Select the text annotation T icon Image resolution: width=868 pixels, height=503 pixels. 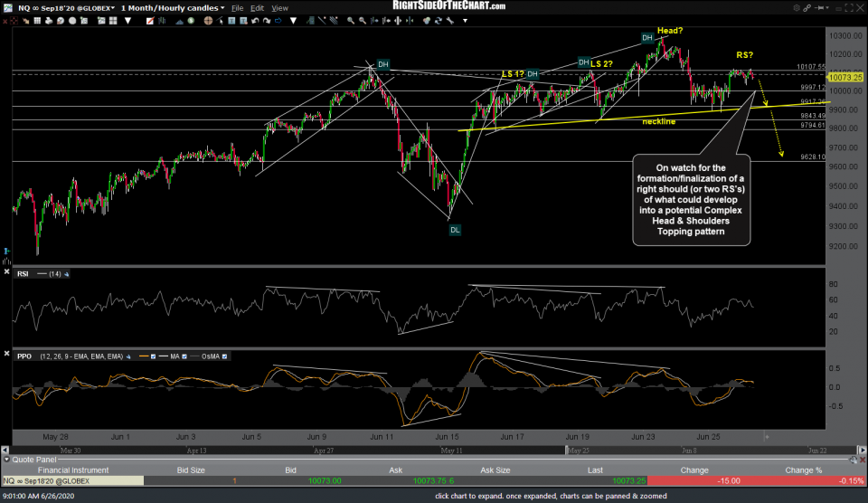[x=231, y=21]
